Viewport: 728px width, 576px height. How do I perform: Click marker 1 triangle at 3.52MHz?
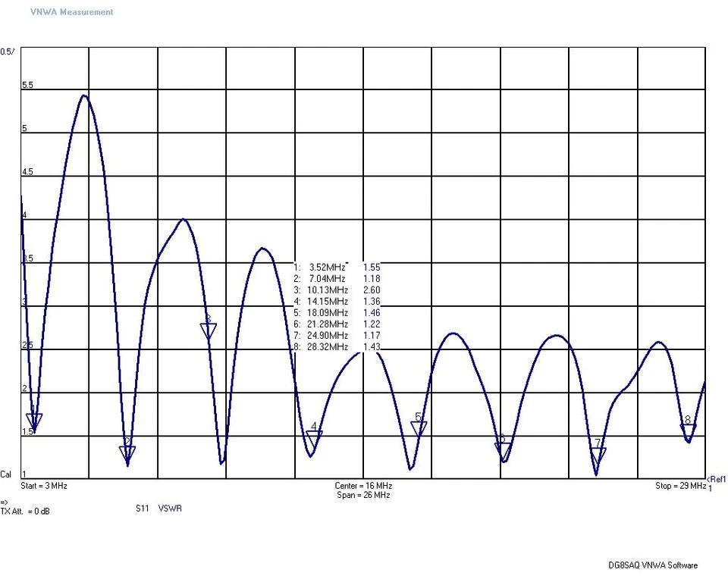34,421
